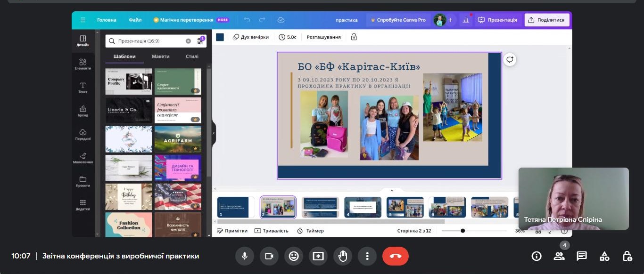The width and height of the screenshot is (644, 274).
Task: Open the Малювання drawing tool
Action: [83, 158]
